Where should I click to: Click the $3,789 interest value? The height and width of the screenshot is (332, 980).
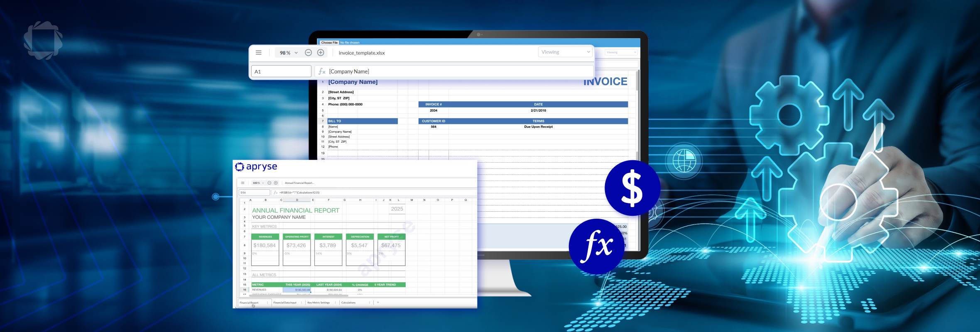pyautogui.click(x=328, y=246)
